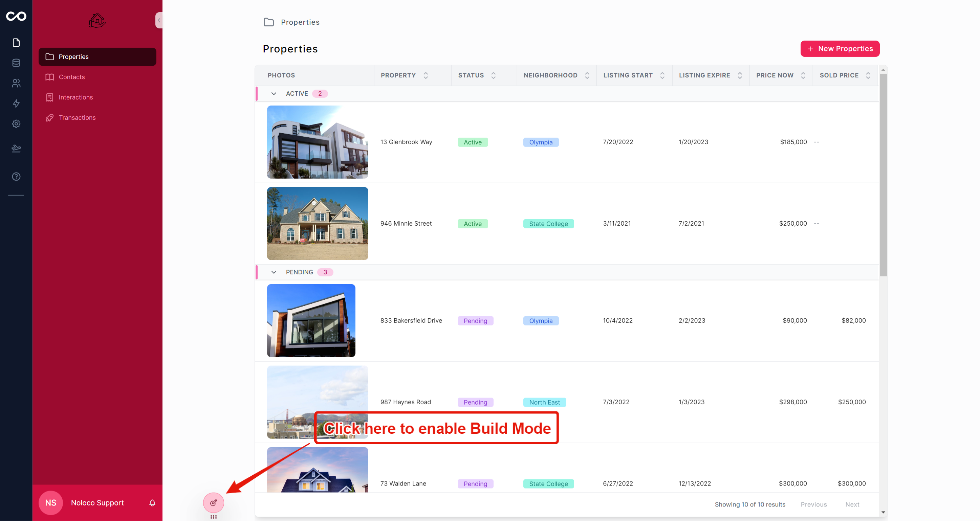
Task: Open the pages document icon in left rail
Action: point(16,43)
